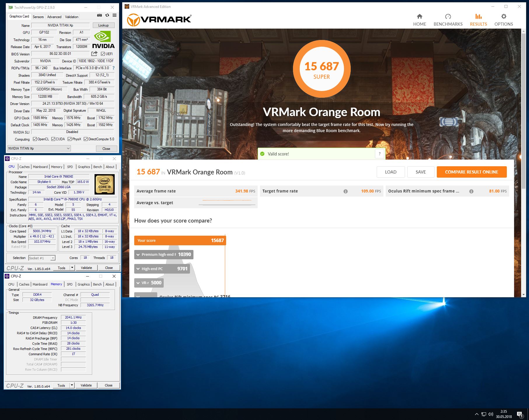529x420 pixels.
Task: Click the GPU-Z screenshot camera icon
Action: tap(99, 15)
